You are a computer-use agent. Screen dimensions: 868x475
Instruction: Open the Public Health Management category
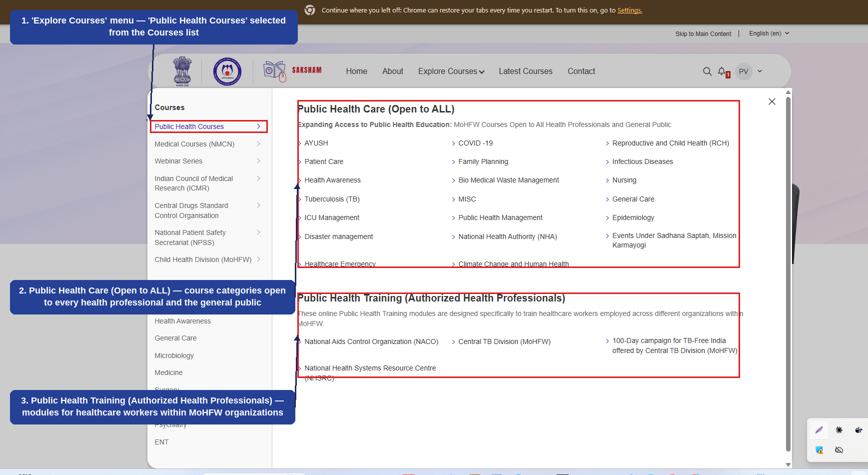pyautogui.click(x=500, y=217)
